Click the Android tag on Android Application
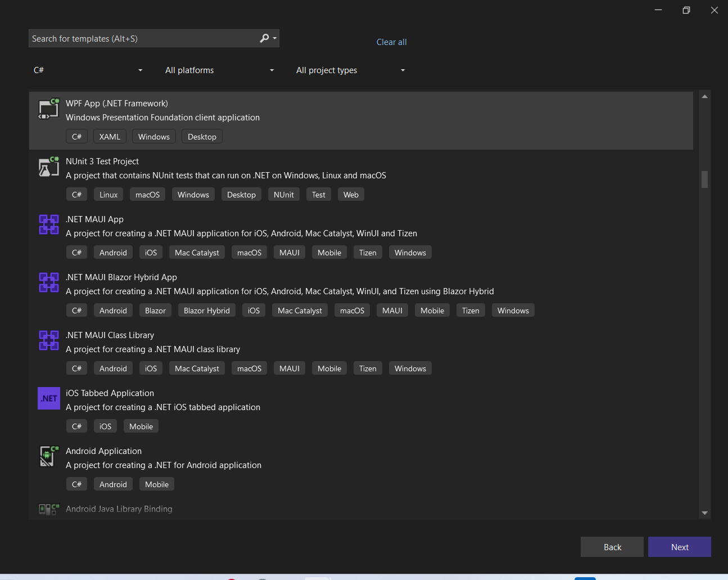 click(113, 484)
